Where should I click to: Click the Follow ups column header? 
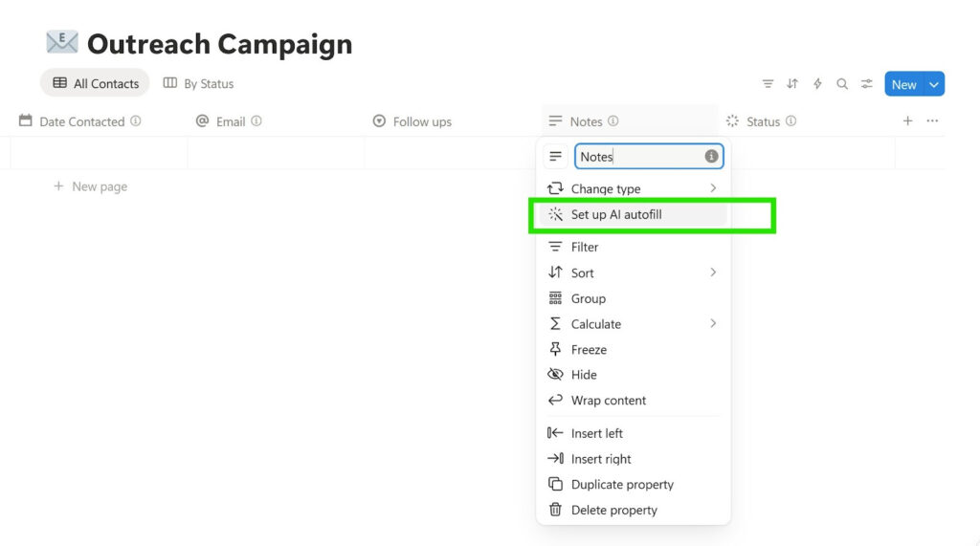412,121
